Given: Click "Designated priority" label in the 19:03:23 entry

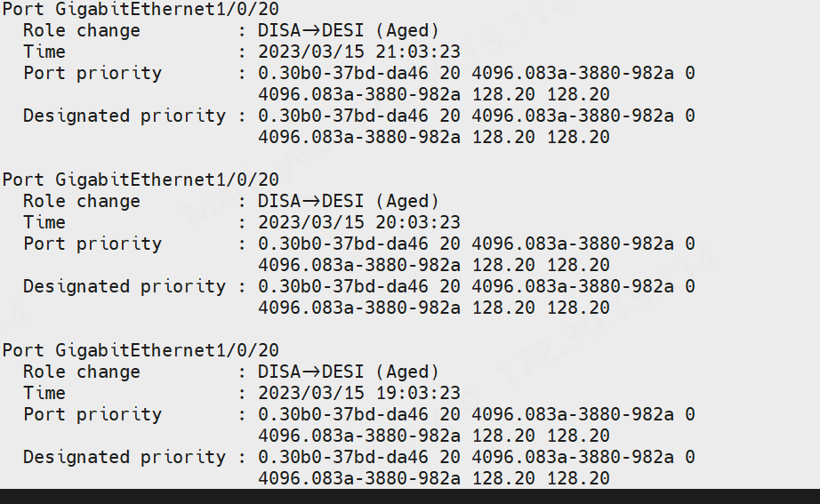Looking at the screenshot, I should (x=125, y=457).
